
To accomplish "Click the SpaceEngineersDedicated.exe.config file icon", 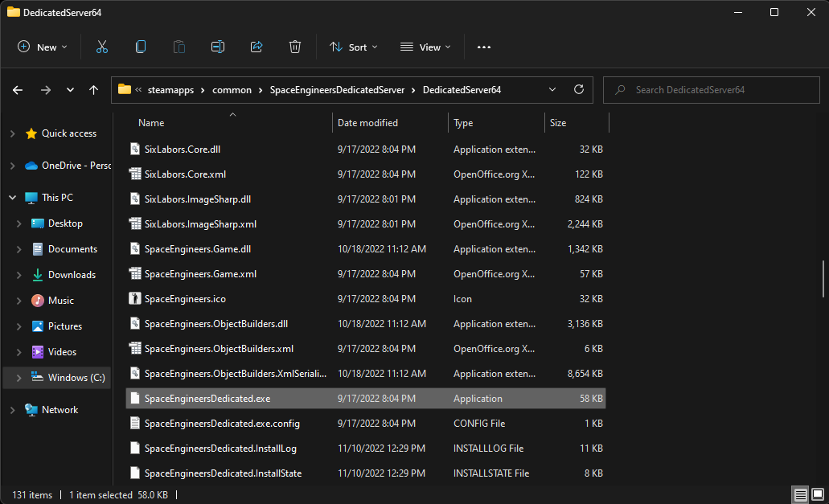I will [x=135, y=424].
